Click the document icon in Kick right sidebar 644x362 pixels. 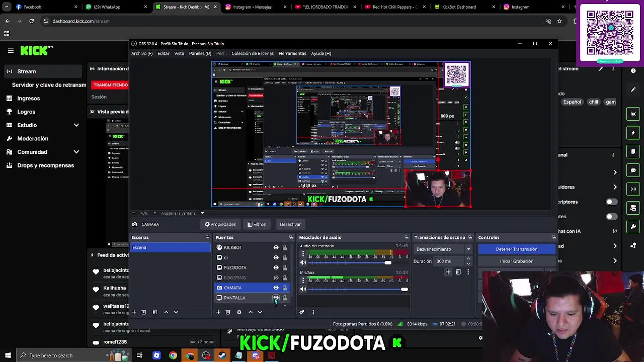633,151
